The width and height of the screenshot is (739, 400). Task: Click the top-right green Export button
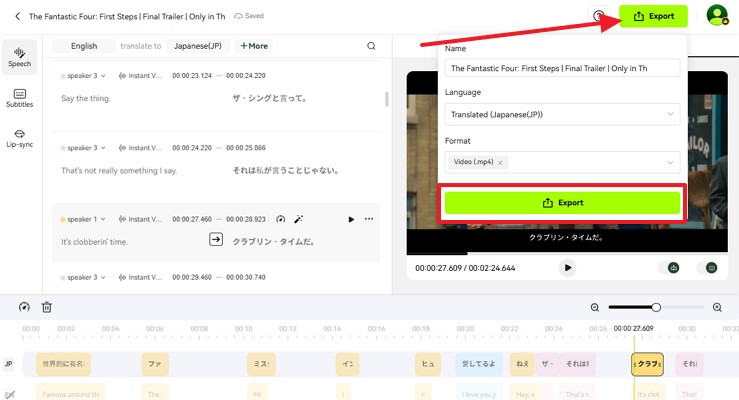(x=653, y=16)
